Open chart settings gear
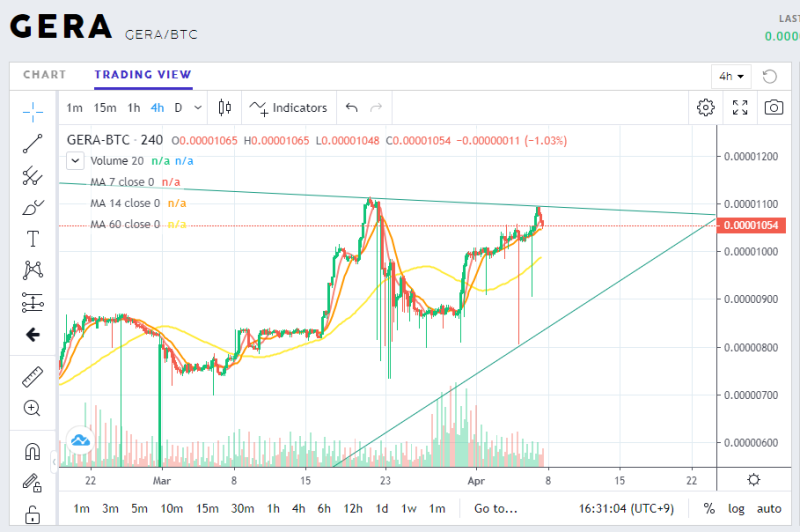Viewport: 800px width, 532px height. [x=706, y=108]
